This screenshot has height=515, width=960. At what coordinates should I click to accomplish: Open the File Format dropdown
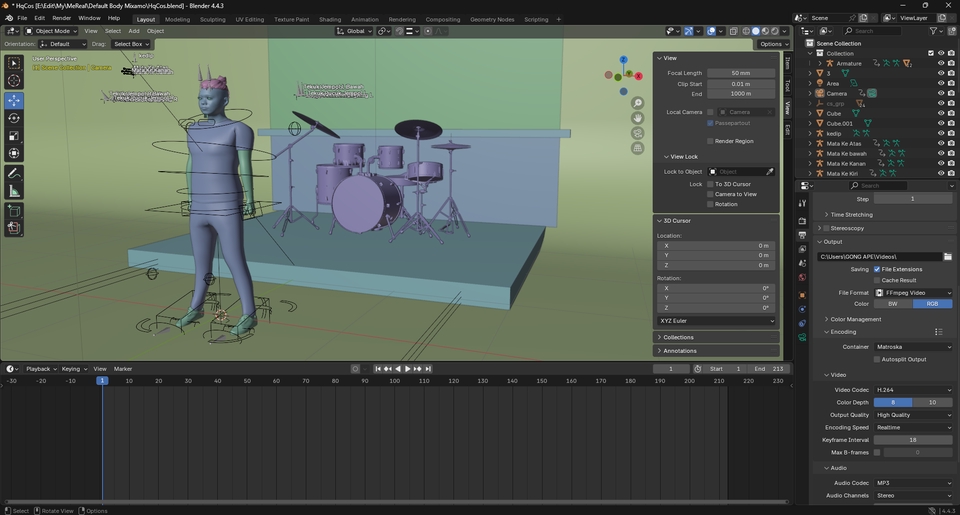tap(914, 293)
